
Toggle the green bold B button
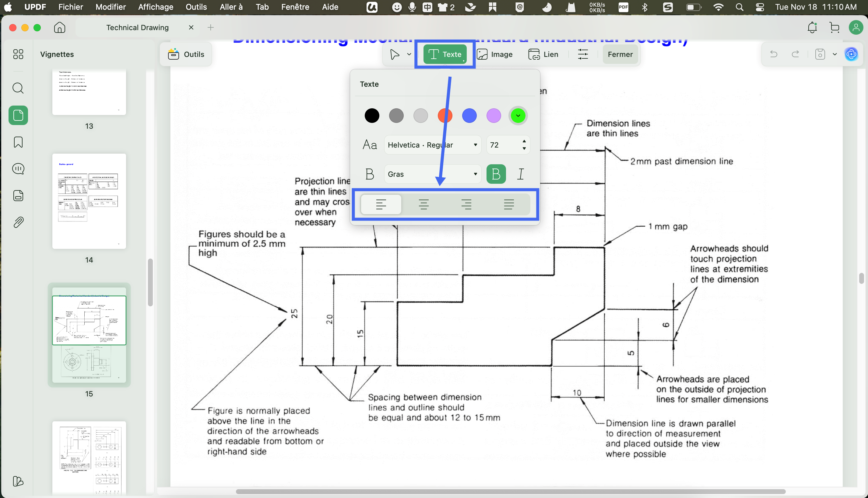point(496,174)
